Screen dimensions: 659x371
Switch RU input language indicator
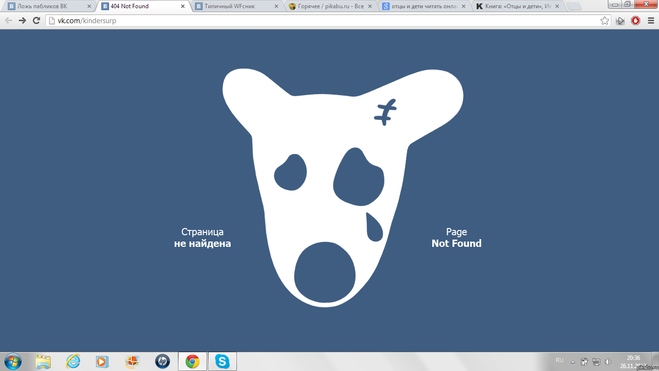[559, 360]
